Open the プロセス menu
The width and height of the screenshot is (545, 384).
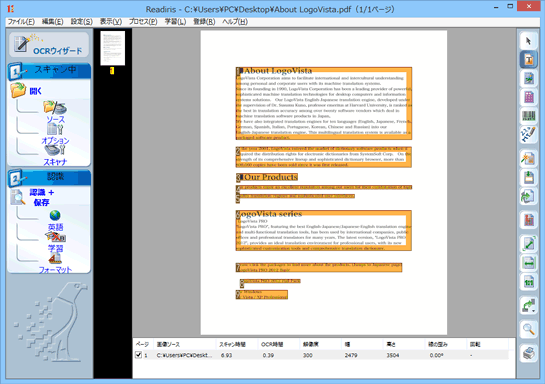[x=143, y=22]
